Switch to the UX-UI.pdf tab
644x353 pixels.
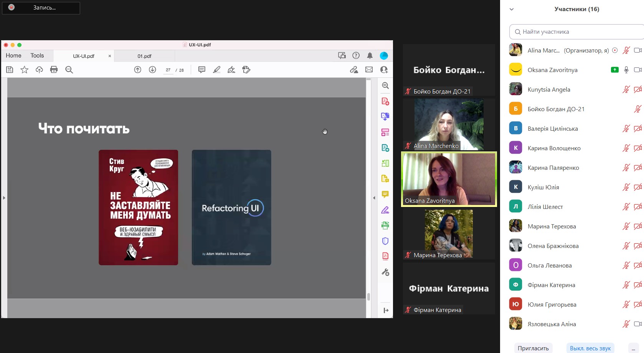coord(83,56)
